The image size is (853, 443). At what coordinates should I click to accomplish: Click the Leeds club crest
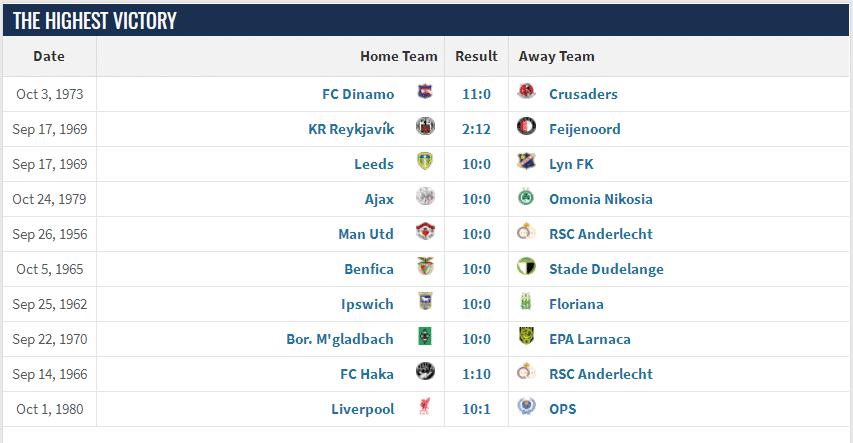(x=425, y=161)
